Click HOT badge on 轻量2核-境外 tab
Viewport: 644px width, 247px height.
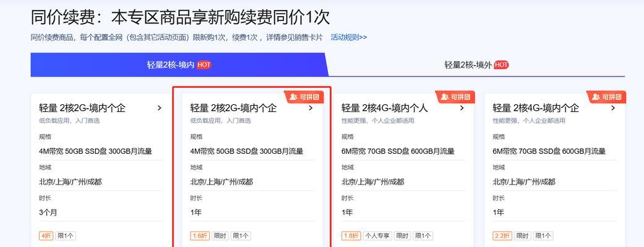pos(501,65)
